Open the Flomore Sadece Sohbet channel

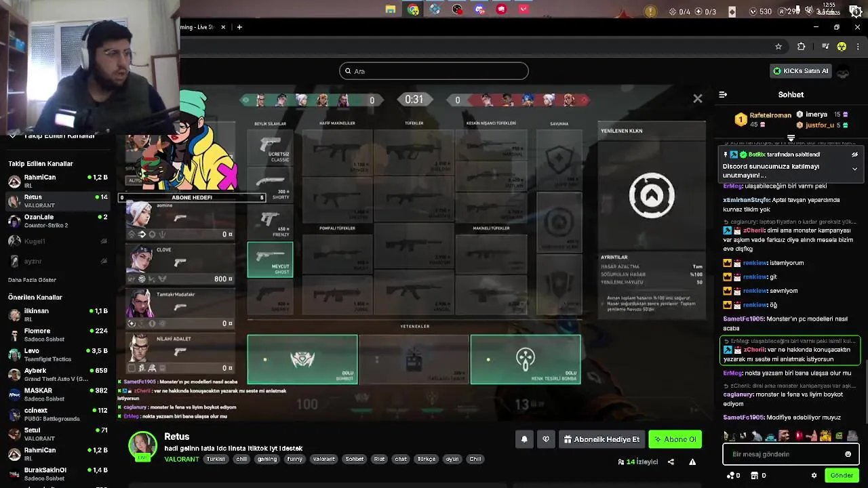(x=58, y=335)
